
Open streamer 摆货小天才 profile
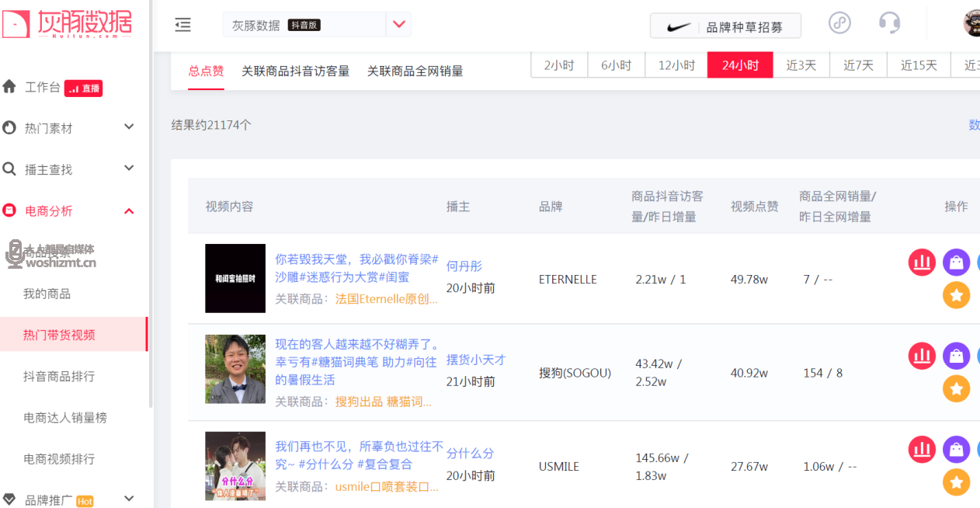click(x=476, y=360)
